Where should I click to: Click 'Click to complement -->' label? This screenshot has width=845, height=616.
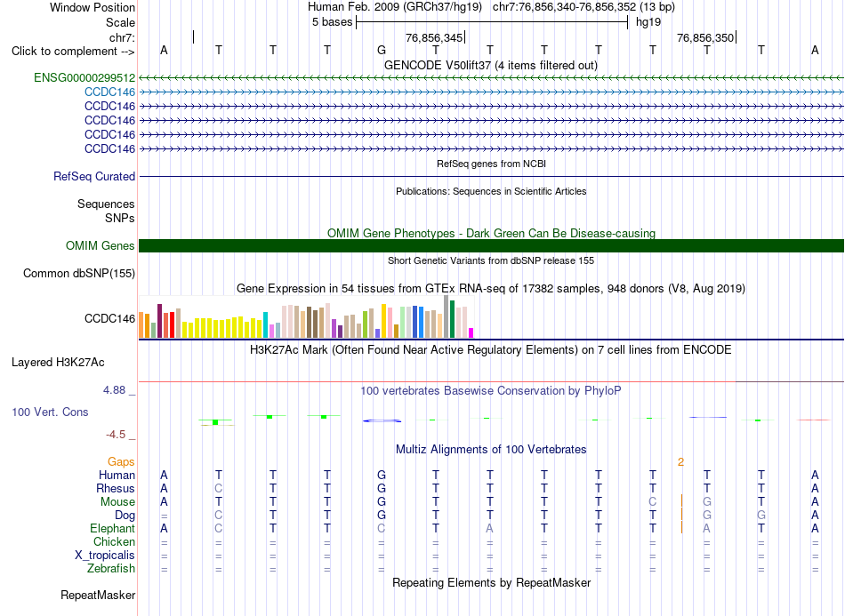coord(73,52)
